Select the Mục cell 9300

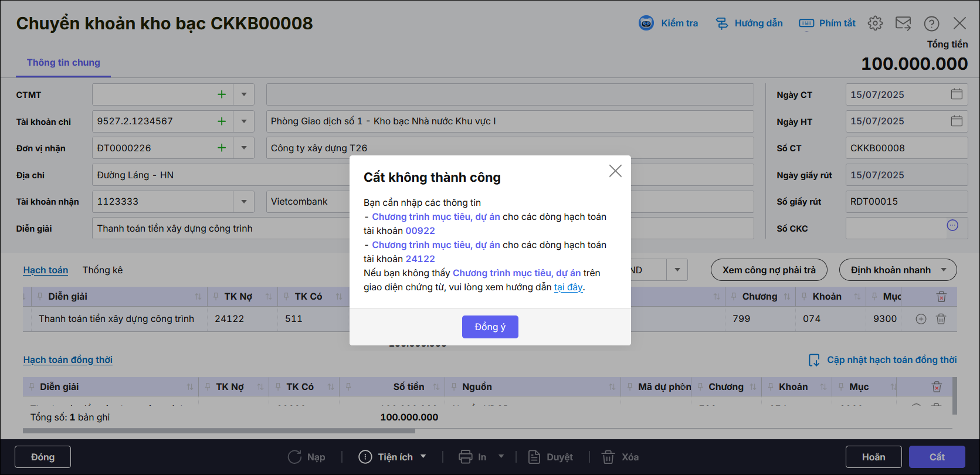point(884,319)
